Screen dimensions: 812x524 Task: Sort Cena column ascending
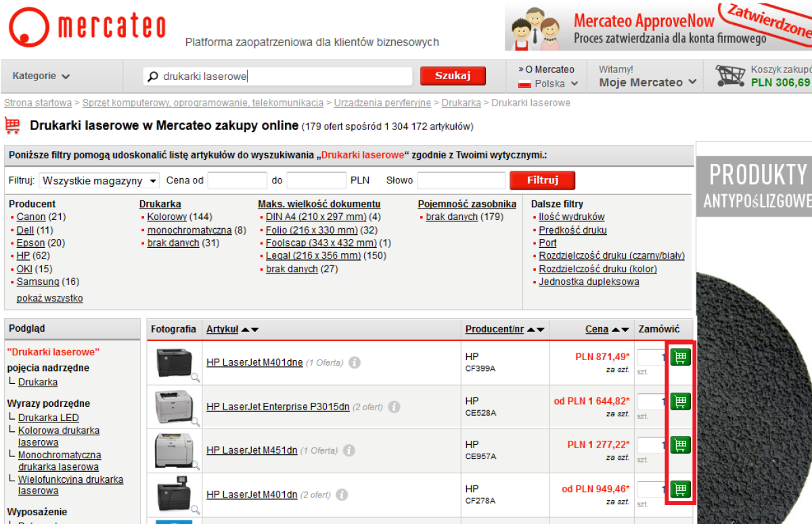[x=616, y=330]
